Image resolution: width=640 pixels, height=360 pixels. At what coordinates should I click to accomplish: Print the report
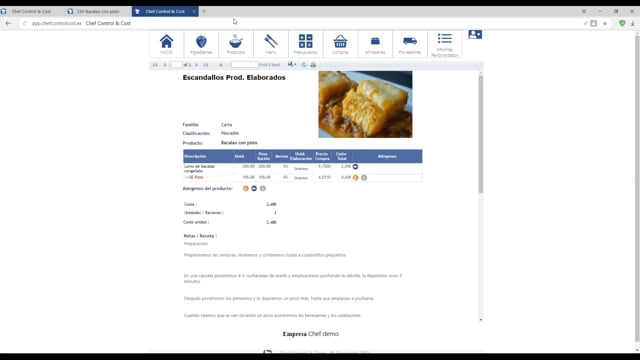point(313,65)
